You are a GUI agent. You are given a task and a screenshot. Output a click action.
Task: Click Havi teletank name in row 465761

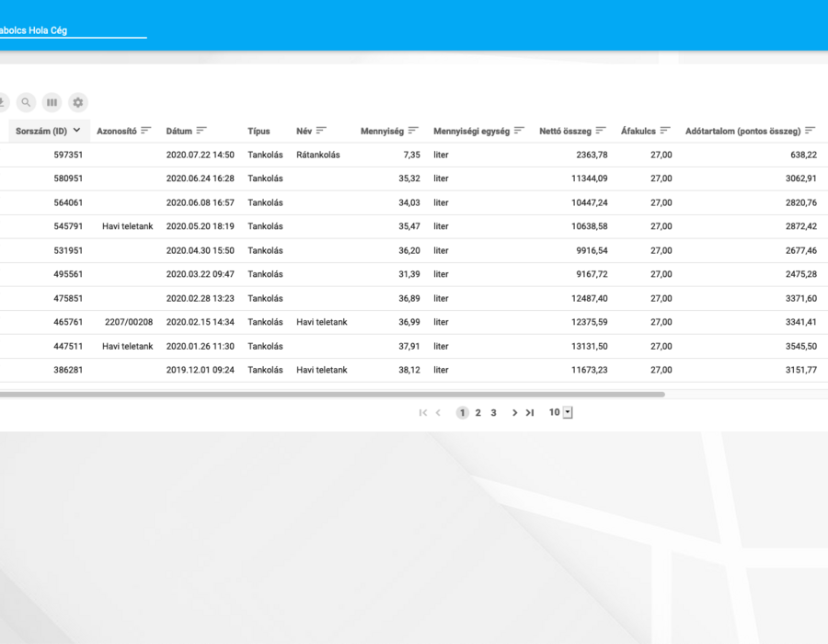(322, 322)
